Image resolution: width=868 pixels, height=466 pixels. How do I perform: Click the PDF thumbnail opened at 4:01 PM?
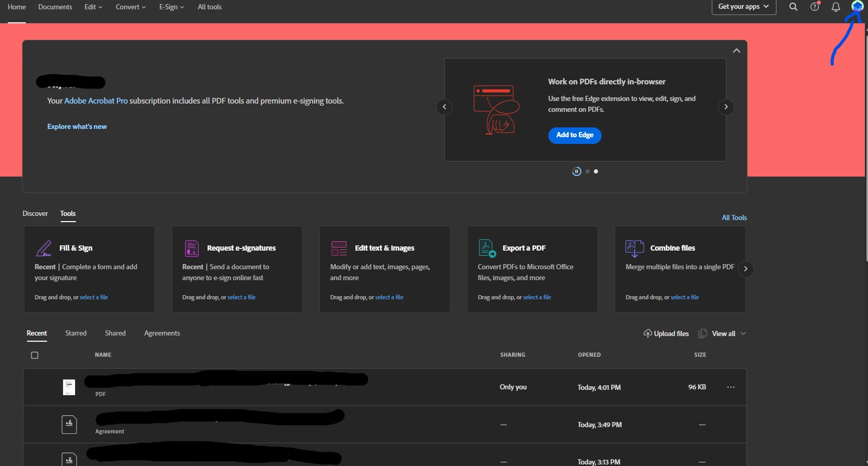(x=69, y=387)
